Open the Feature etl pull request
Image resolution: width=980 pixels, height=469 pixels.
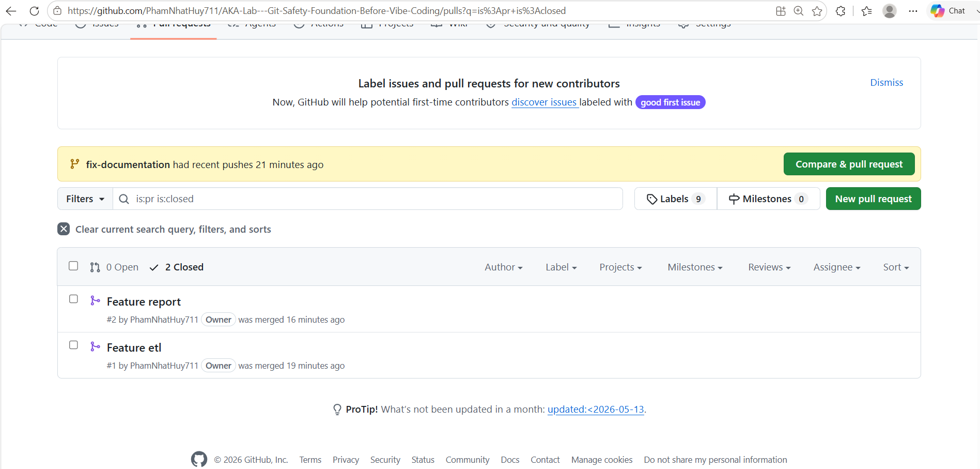(134, 348)
